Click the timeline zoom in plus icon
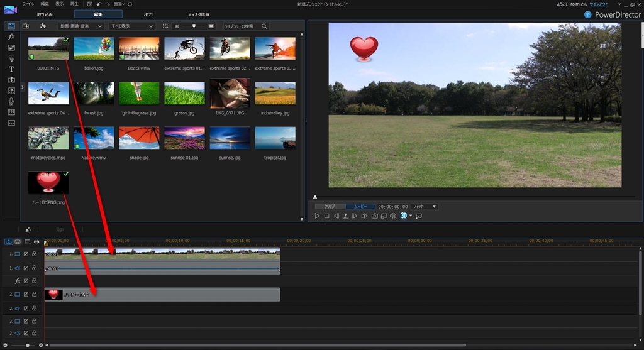The height and width of the screenshot is (350, 644). (x=41, y=346)
